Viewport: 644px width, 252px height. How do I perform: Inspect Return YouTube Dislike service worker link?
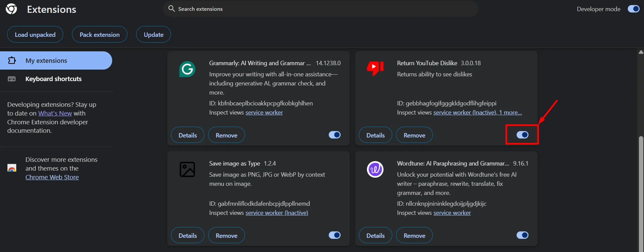tap(477, 112)
